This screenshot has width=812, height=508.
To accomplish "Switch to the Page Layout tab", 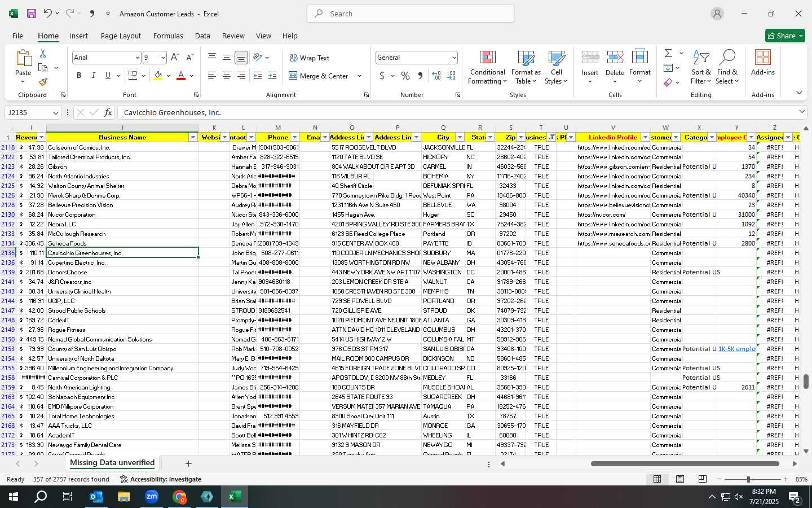I will click(121, 36).
